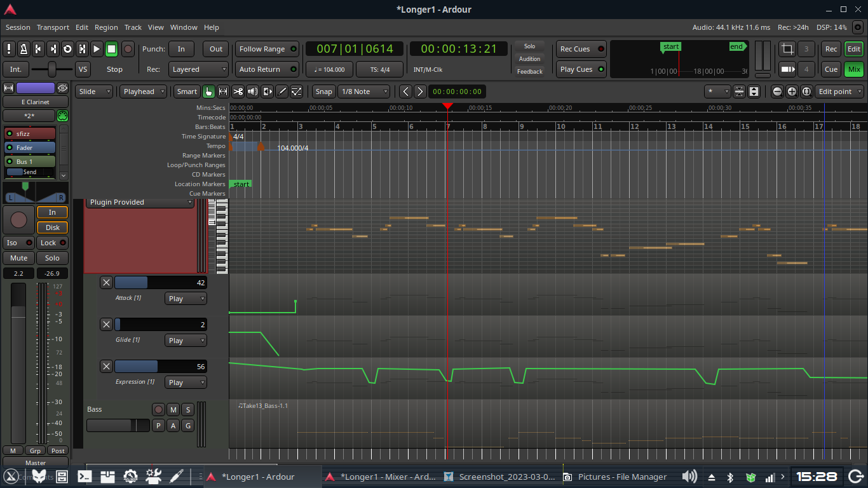This screenshot has height=488, width=868.
Task: Mute the Bass track with M button
Action: (x=173, y=410)
